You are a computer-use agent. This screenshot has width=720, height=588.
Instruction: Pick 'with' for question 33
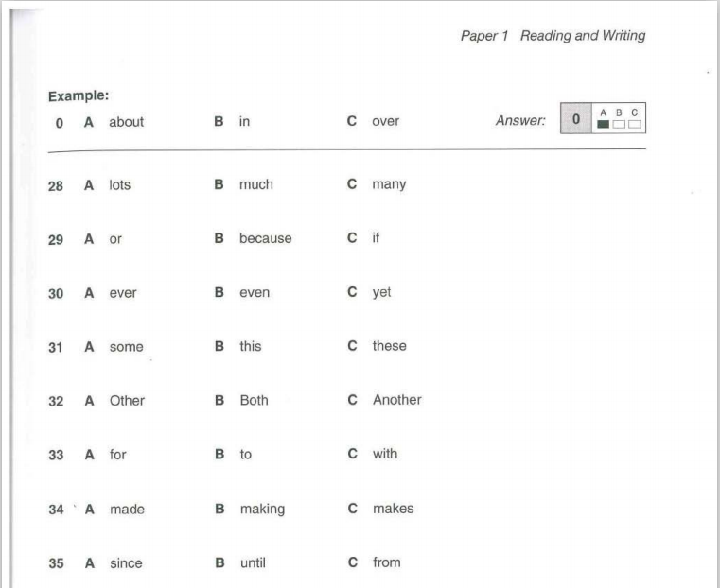point(385,454)
